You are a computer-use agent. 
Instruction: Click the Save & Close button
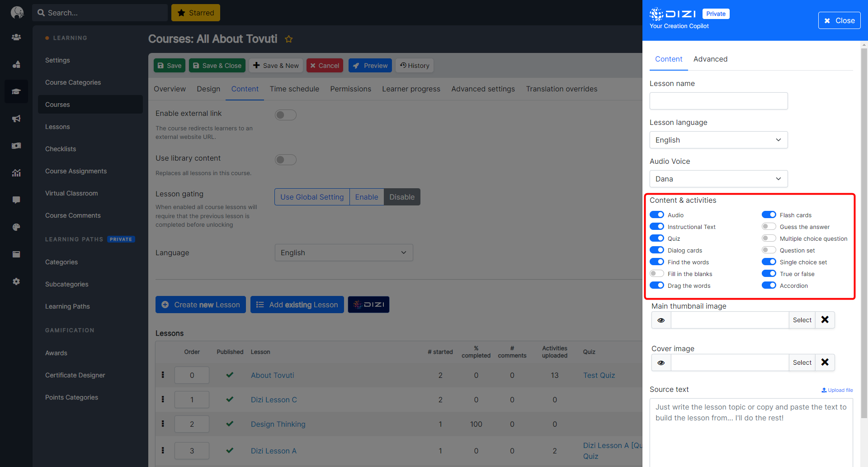point(217,66)
